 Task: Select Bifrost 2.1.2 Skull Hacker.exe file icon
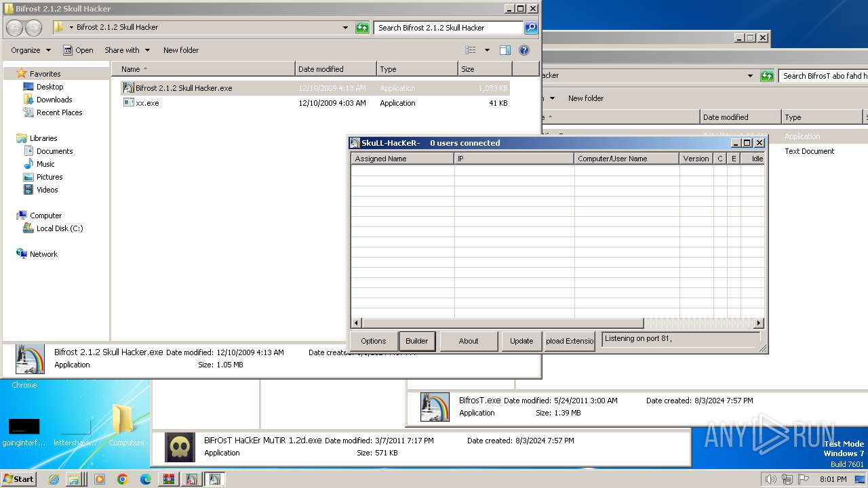coord(128,88)
